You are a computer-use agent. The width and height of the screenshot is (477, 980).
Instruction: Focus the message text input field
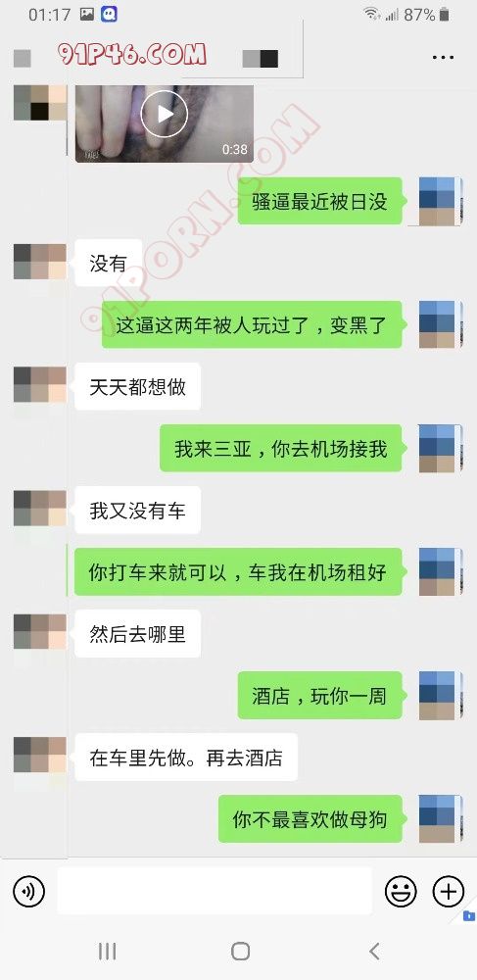pos(215,891)
